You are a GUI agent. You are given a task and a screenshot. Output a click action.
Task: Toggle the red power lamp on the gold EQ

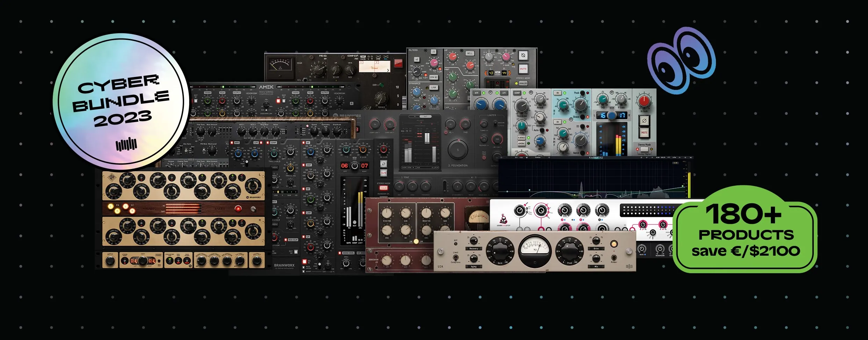[238, 209]
